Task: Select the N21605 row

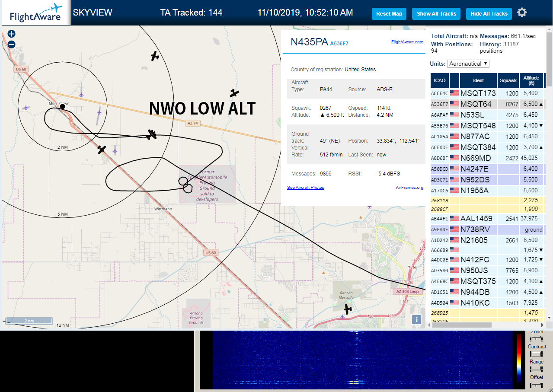Action: coord(488,240)
